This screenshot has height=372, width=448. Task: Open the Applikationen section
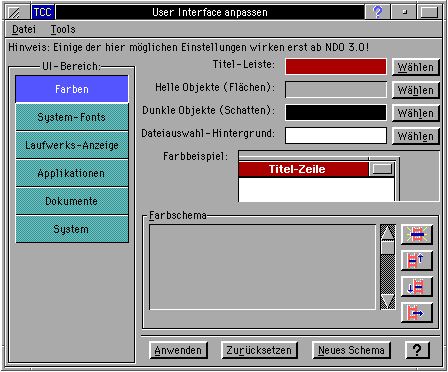72,173
